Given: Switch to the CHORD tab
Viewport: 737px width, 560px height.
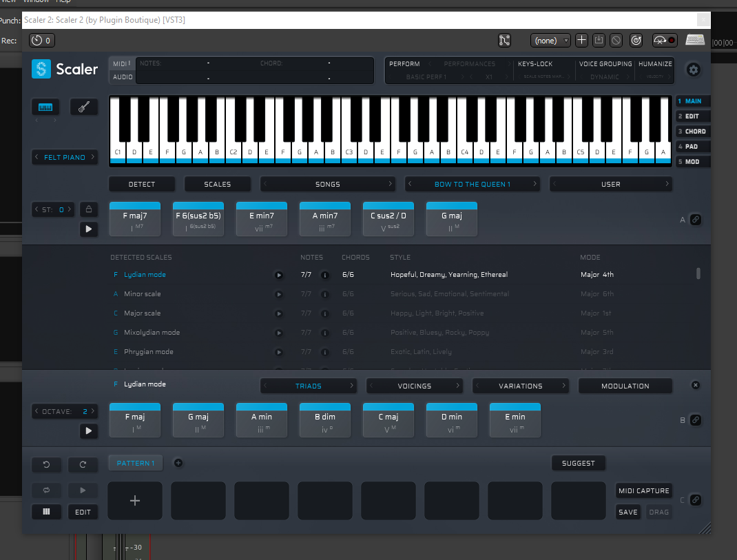Looking at the screenshot, I should click(x=692, y=132).
